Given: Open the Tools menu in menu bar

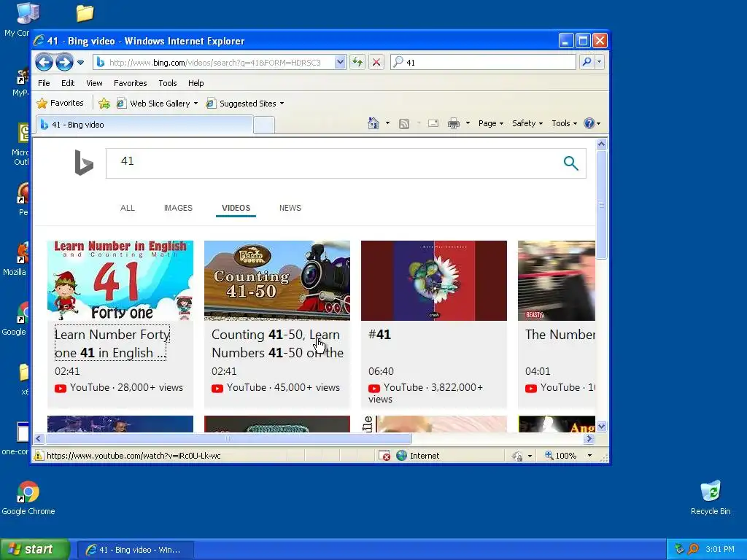Looking at the screenshot, I should point(168,83).
